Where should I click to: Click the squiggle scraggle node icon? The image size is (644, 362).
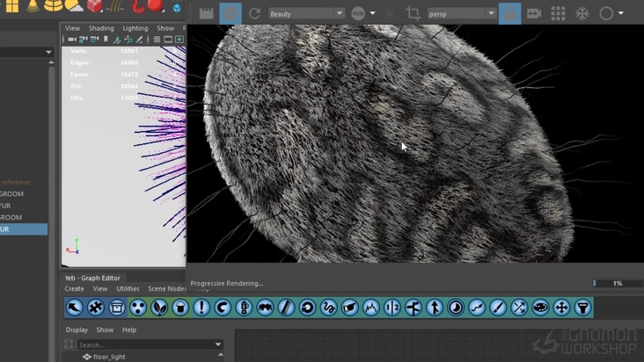(x=328, y=308)
